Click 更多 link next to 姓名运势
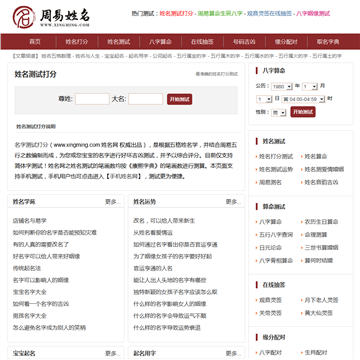Viewport: 360px width, 360px height. [x=233, y=202]
